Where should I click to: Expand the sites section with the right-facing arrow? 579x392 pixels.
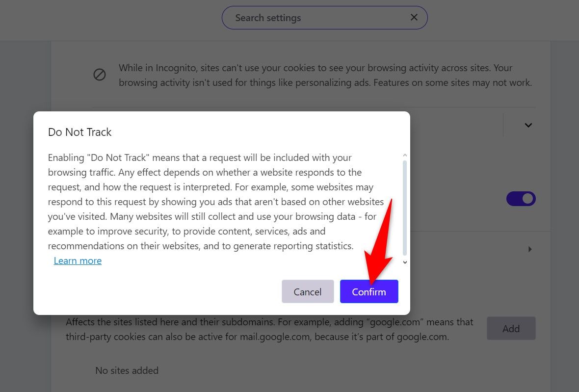click(x=529, y=249)
